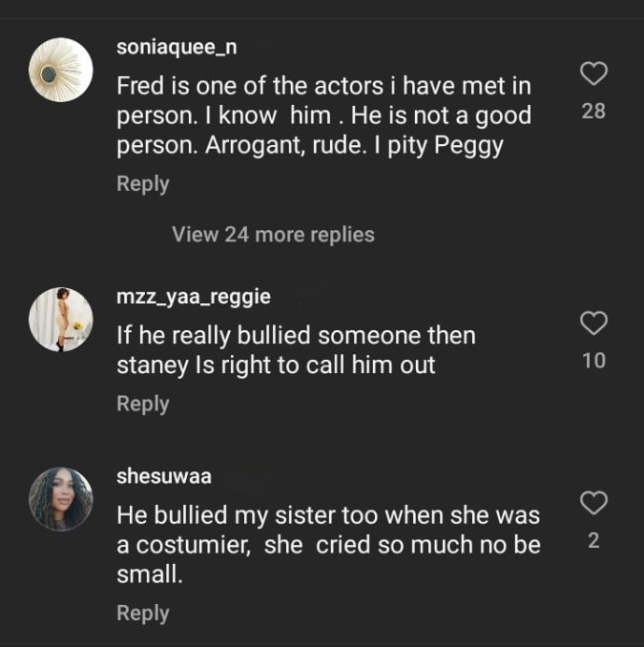This screenshot has width=644, height=647.
Task: Select the comment text about pitying Peggy
Action: tap(322, 115)
